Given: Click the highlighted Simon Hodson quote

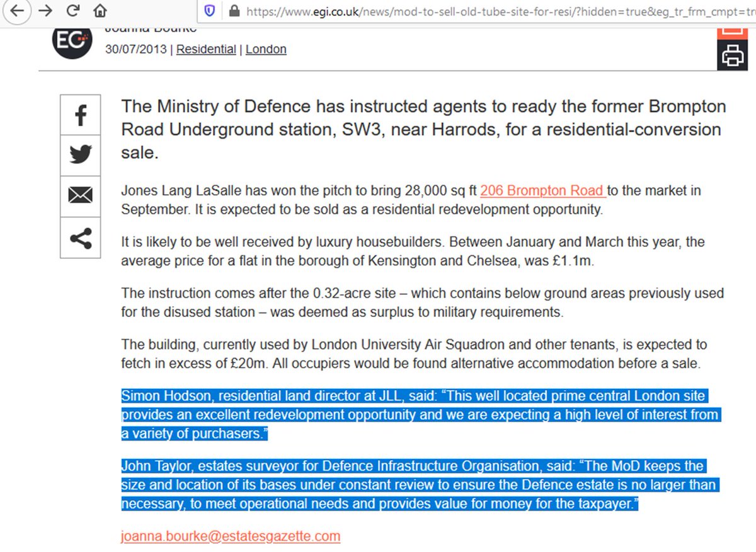Looking at the screenshot, I should point(420,415).
